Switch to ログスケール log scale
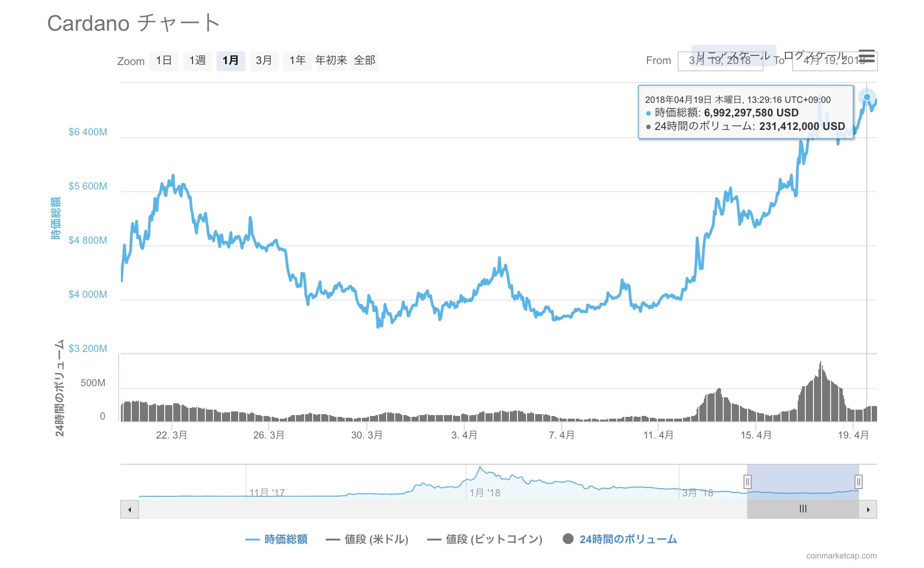The height and width of the screenshot is (568, 924). [x=815, y=55]
